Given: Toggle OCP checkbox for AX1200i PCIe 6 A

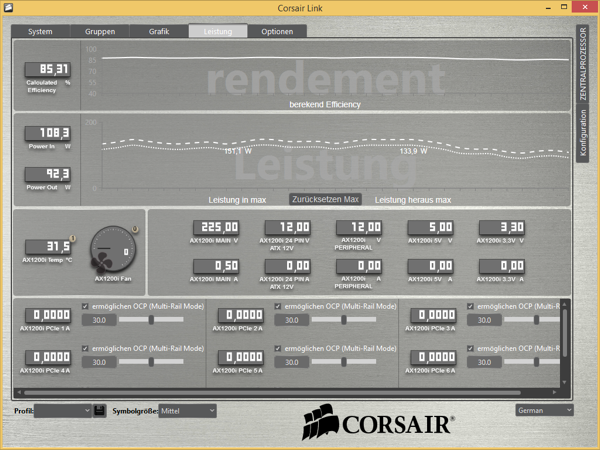Looking at the screenshot, I should click(x=470, y=348).
